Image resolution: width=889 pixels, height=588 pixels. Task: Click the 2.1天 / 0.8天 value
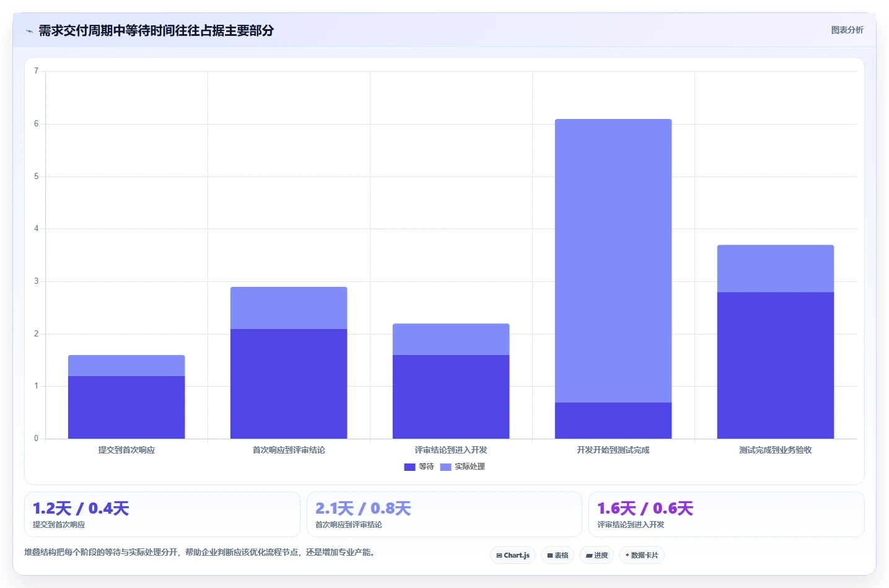point(363,509)
